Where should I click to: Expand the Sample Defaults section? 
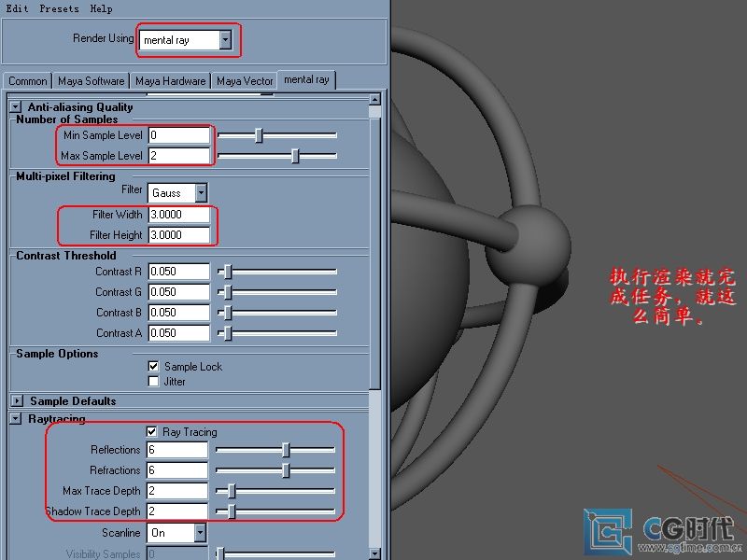point(17,401)
